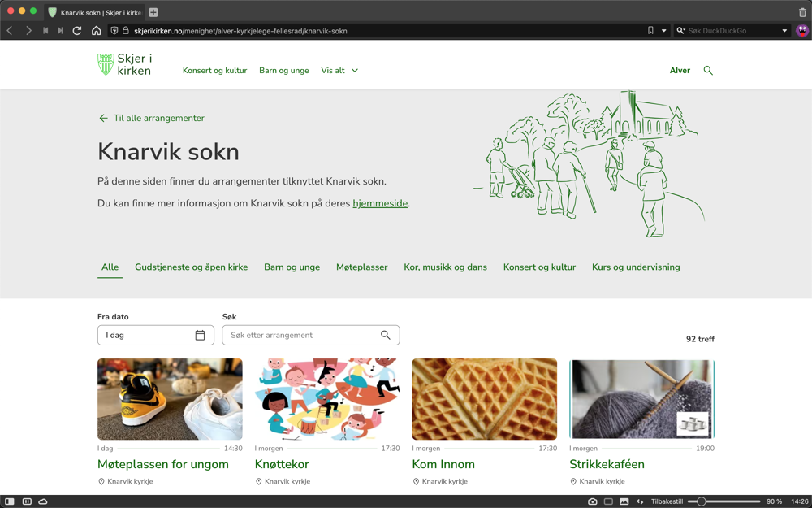Open the hjemmeside link

(x=380, y=203)
